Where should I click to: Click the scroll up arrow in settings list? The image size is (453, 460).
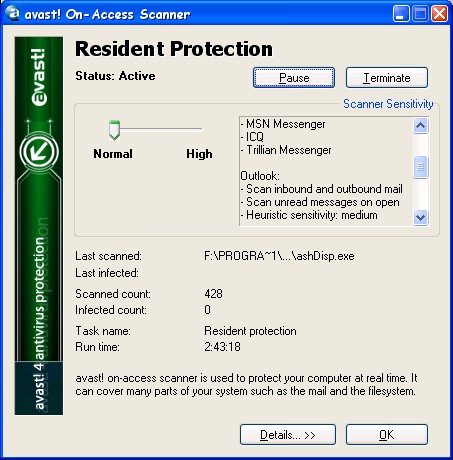pyautogui.click(x=421, y=126)
